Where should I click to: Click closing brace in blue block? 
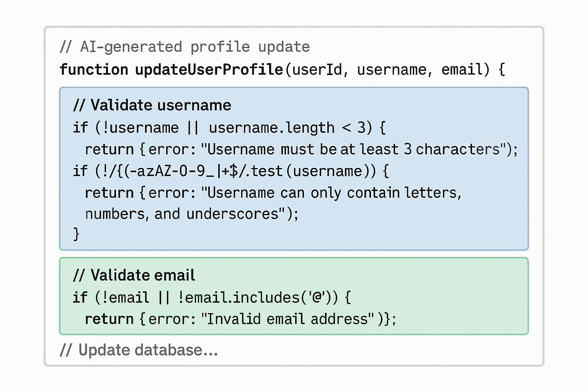pos(77,234)
